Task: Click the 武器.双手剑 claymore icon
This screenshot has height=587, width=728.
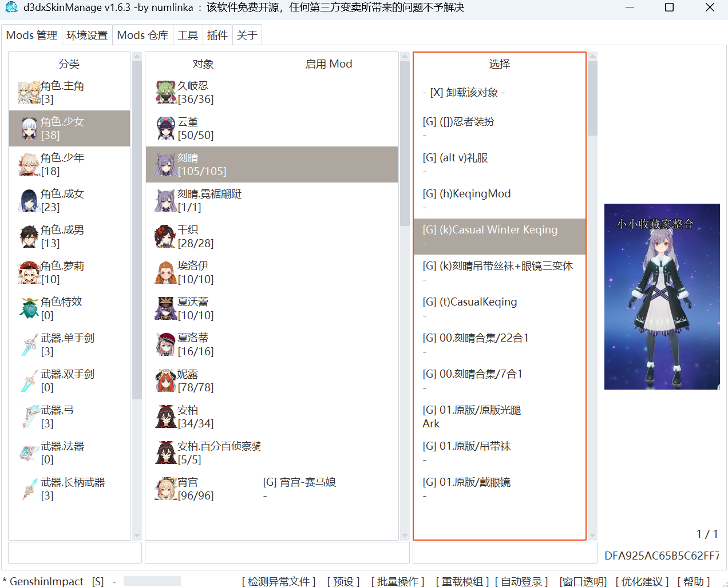Action: coord(29,381)
